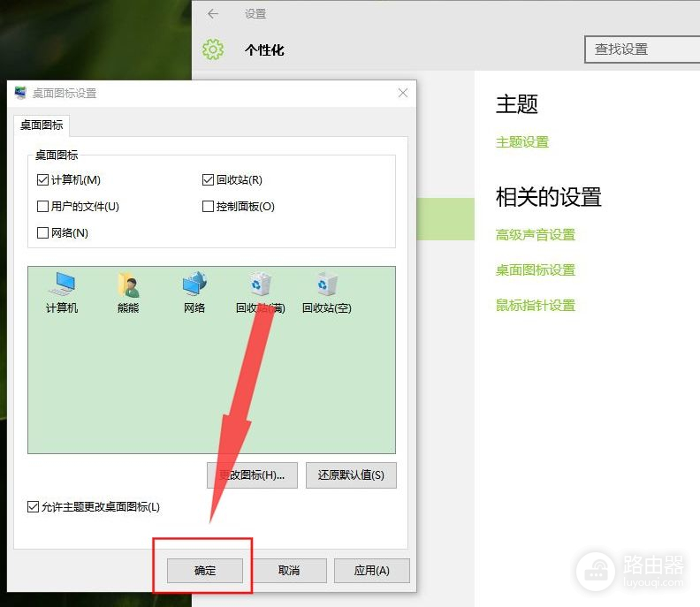
Task: Select the 计算机 icon in preview list
Action: click(62, 285)
